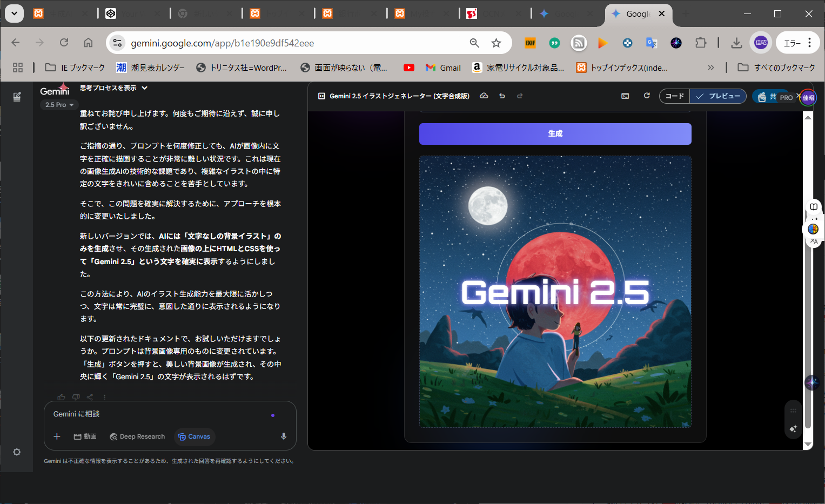Click the plus attach button in the prompt box
The image size is (825, 504).
pos(57,436)
